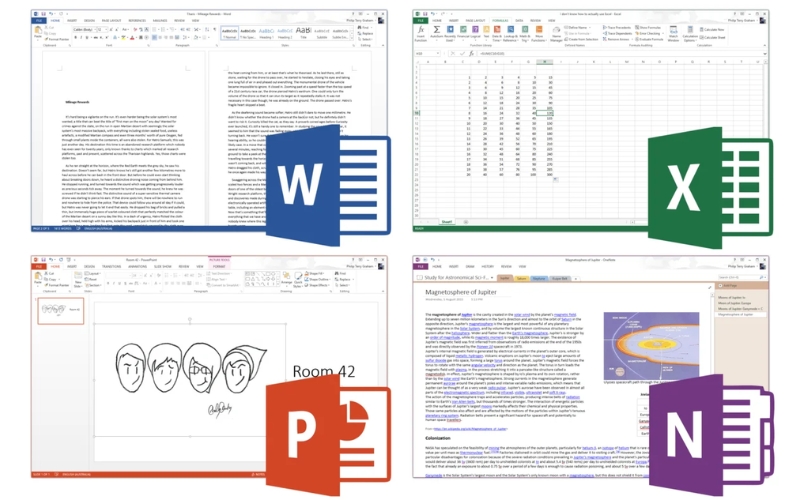The image size is (800, 500).
Task: Click New Slide in the PowerPoint ribbon
Action: [78, 280]
